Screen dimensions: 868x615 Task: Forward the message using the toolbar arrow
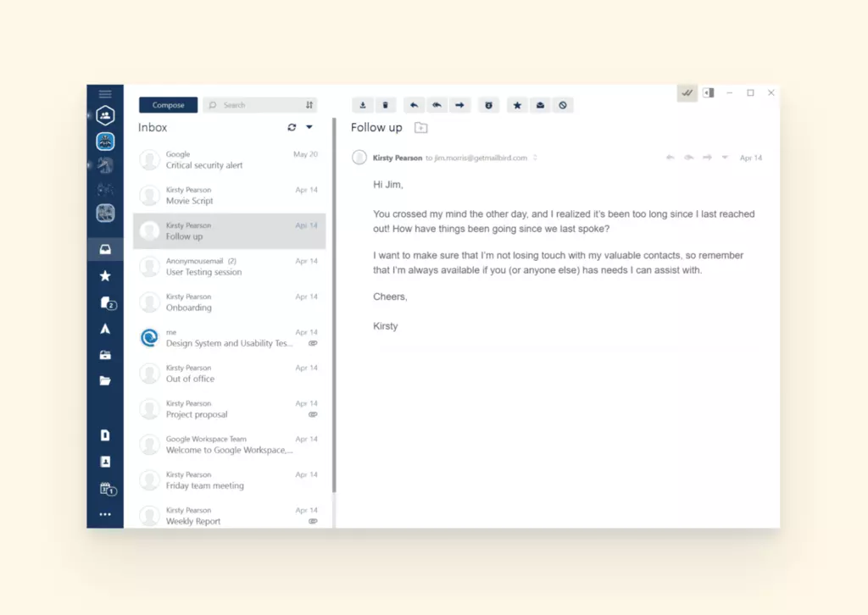click(x=459, y=105)
